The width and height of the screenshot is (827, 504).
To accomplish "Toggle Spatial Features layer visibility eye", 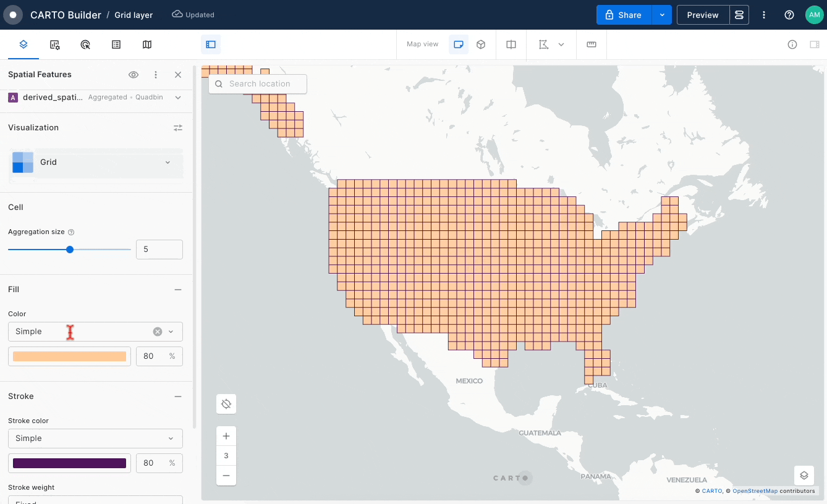I will tap(134, 75).
